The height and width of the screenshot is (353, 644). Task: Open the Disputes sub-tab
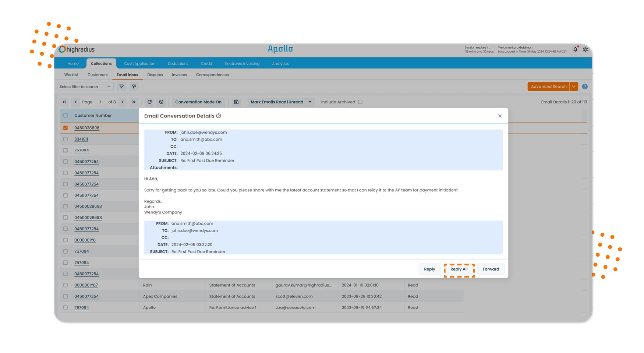pos(155,75)
